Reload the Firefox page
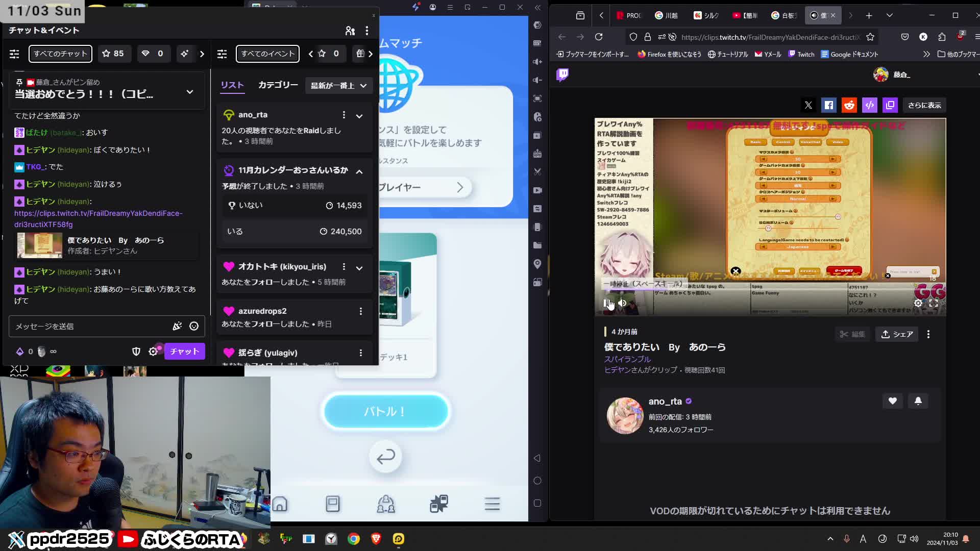Screen dimensions: 980x551 click(599, 37)
